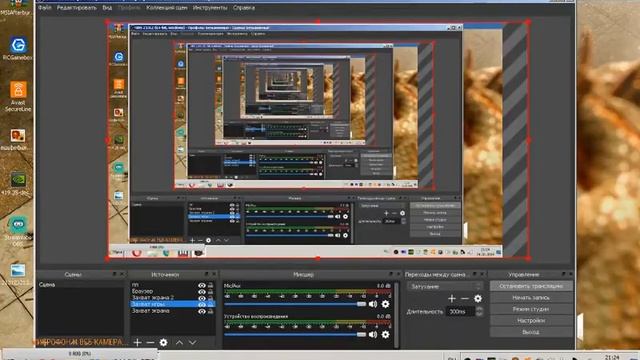The image size is (640, 360).
Task: Decrease the Длительность value with down arrow
Action: tap(480, 314)
